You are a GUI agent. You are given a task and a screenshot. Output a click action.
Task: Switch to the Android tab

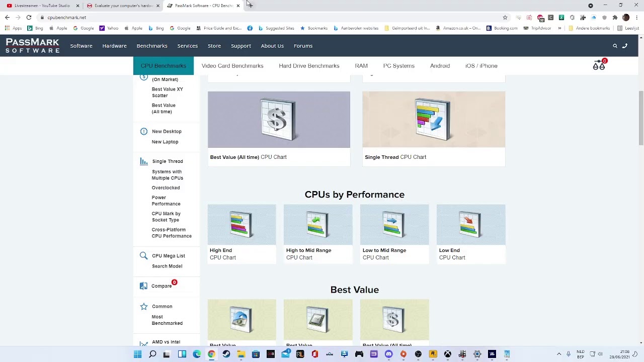440,66
